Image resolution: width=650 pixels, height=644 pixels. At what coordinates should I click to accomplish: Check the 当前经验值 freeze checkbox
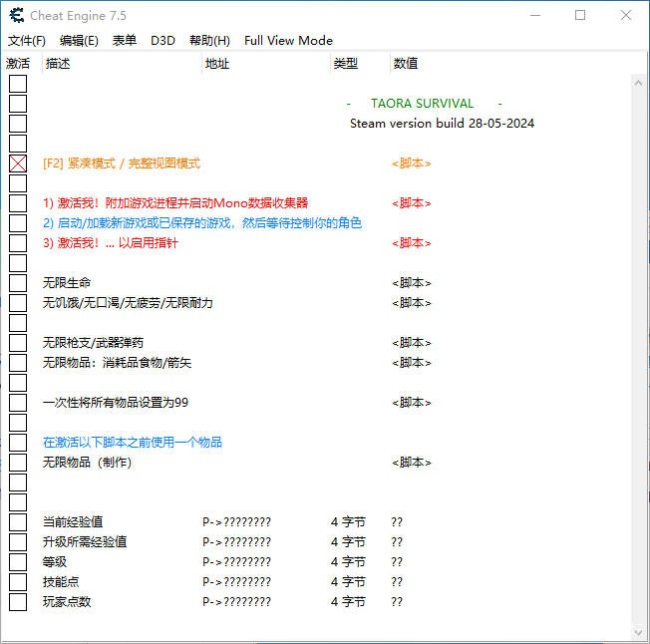pyautogui.click(x=18, y=522)
